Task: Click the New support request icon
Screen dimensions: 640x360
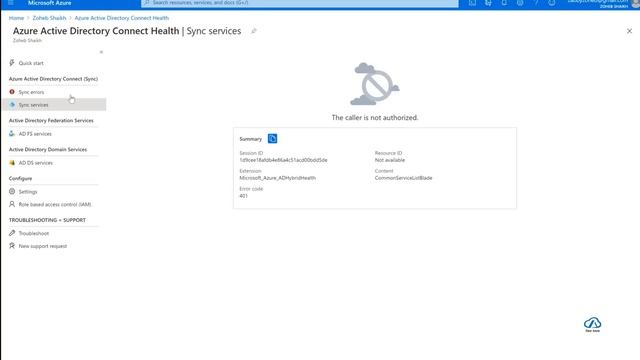Action: point(12,246)
